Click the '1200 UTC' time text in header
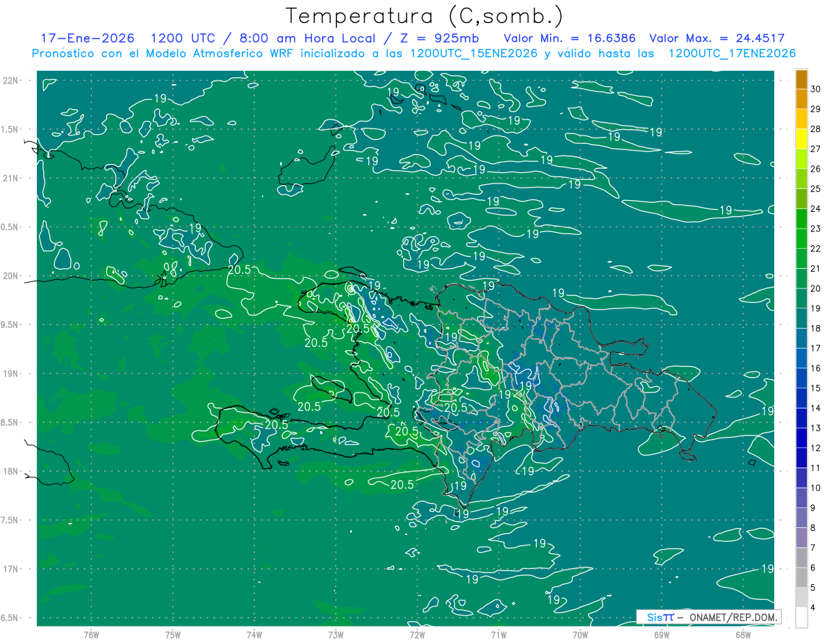This screenshot has height=644, width=834. pyautogui.click(x=182, y=38)
